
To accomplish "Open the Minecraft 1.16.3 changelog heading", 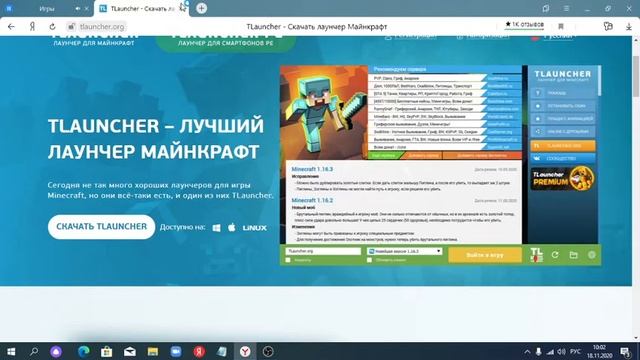I will point(312,169).
